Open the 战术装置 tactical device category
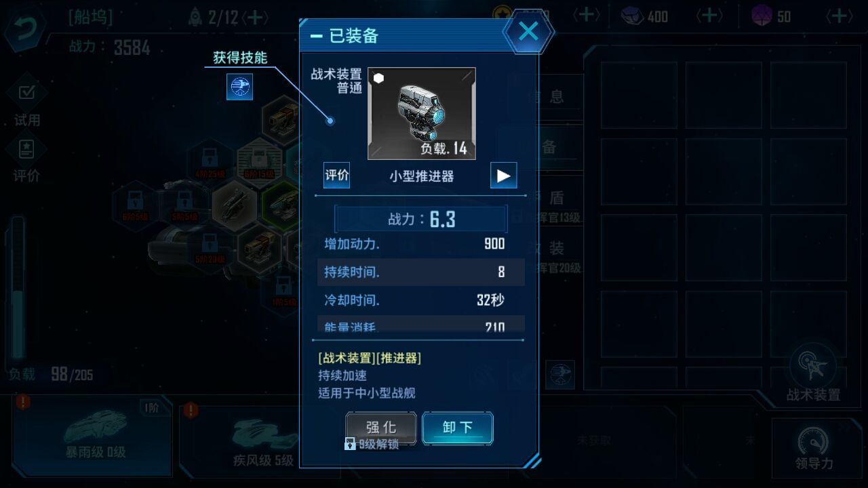The width and height of the screenshot is (868, 488). pyautogui.click(x=813, y=373)
